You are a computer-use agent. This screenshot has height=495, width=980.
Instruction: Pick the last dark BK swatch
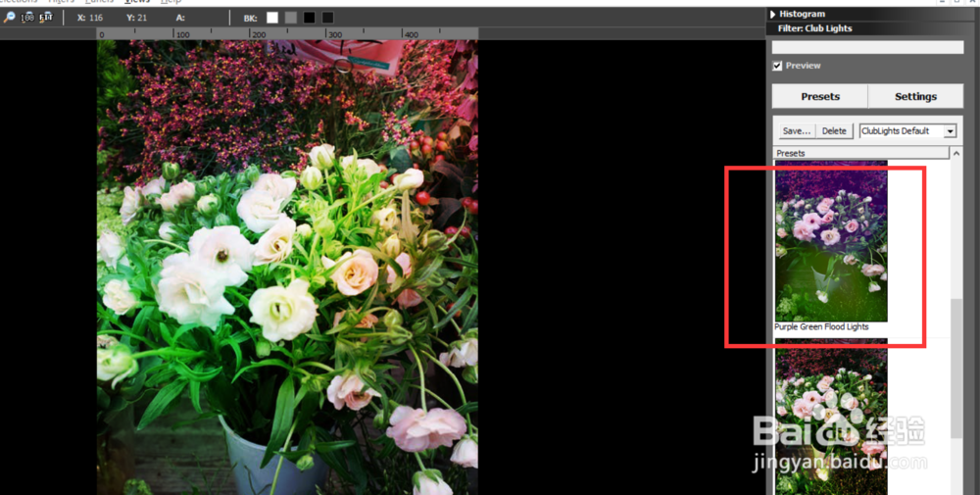(327, 18)
